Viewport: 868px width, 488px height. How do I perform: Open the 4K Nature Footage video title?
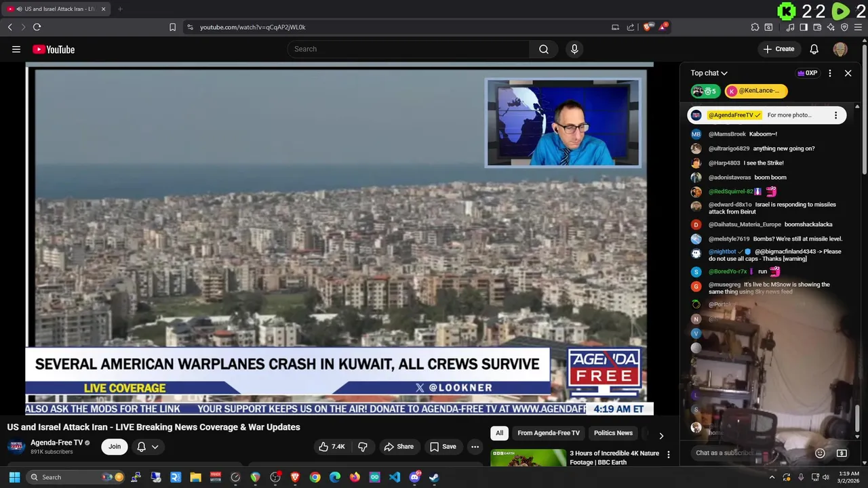(614, 457)
